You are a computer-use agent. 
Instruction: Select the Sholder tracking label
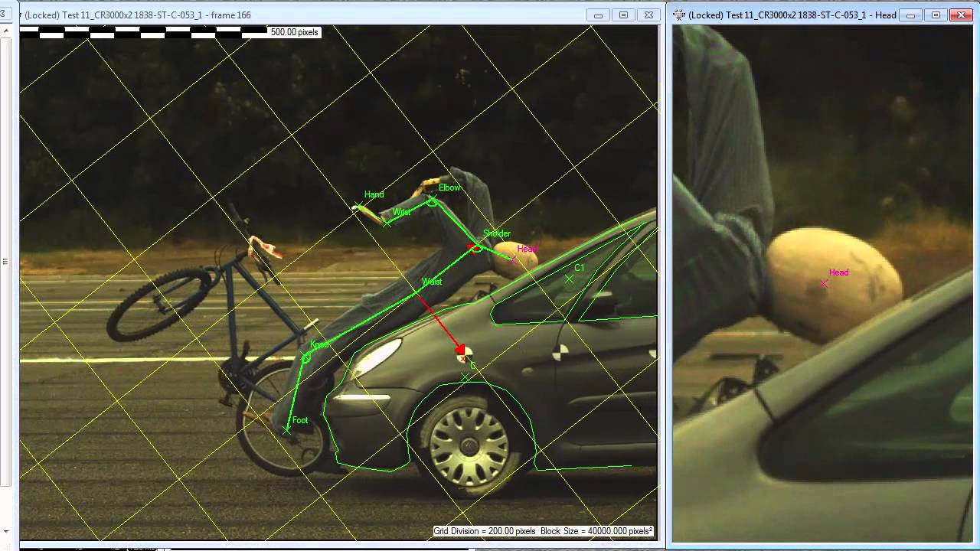tap(496, 233)
